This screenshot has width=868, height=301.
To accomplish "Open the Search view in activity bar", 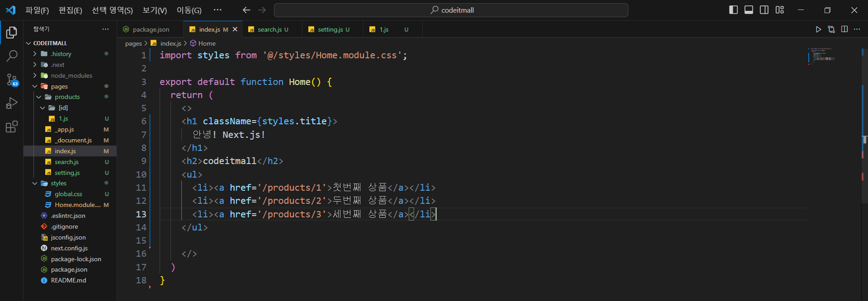I will (12, 56).
